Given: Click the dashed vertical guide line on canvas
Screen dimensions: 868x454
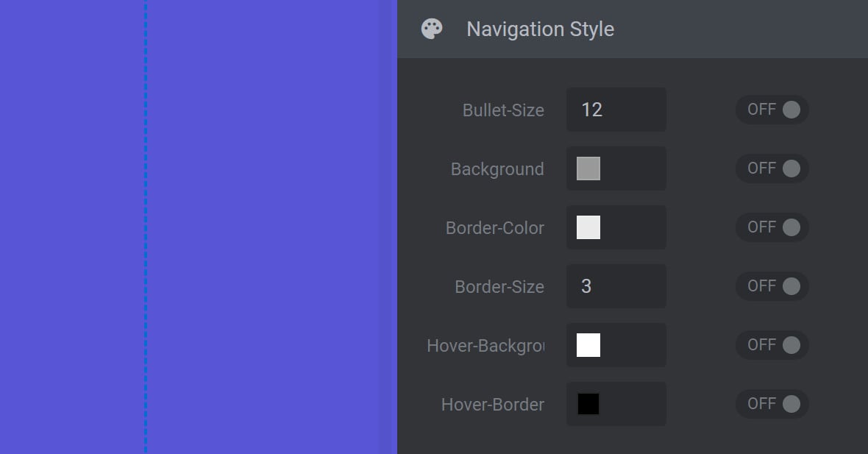Looking at the screenshot, I should (146, 227).
